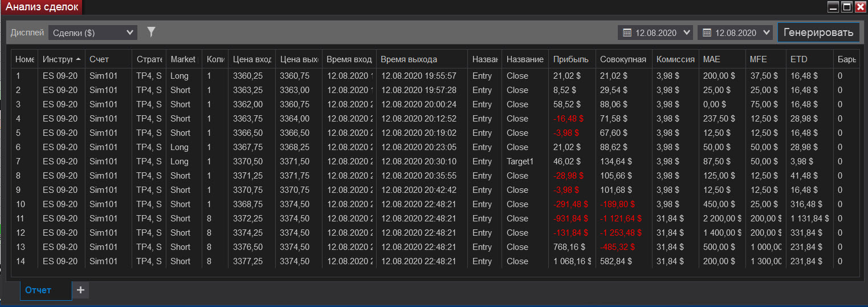Maximize the Анализ сделок window
Image resolution: width=868 pixels, height=307 pixels.
[x=847, y=7]
